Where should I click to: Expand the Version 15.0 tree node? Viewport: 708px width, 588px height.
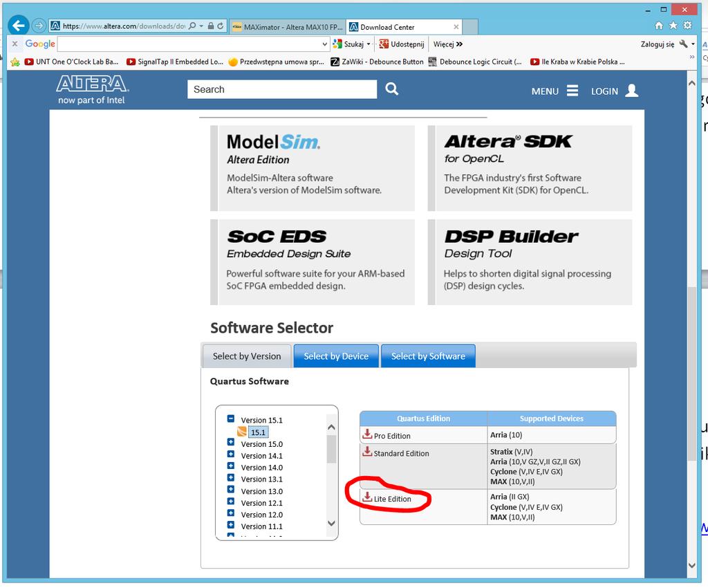click(x=231, y=443)
